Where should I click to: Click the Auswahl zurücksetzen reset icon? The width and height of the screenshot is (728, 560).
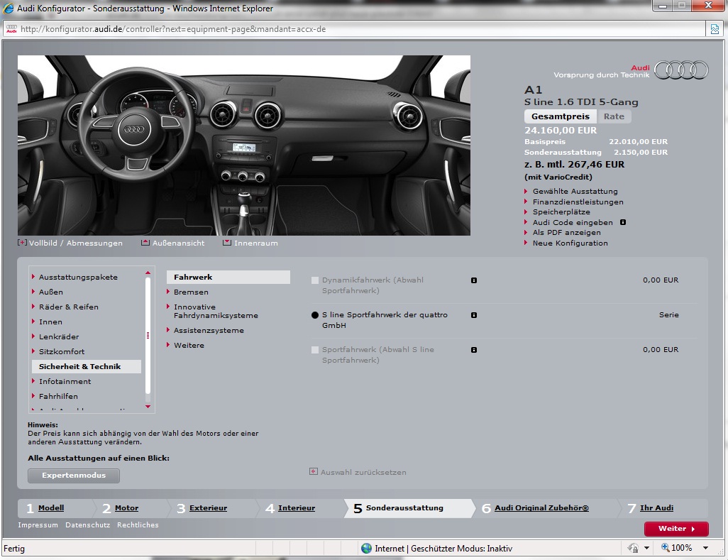pyautogui.click(x=314, y=472)
